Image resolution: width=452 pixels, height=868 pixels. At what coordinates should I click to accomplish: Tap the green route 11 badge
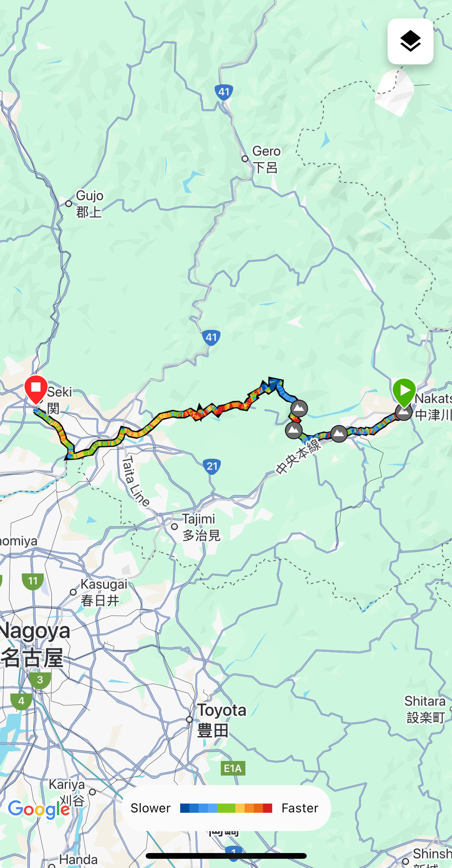33,581
